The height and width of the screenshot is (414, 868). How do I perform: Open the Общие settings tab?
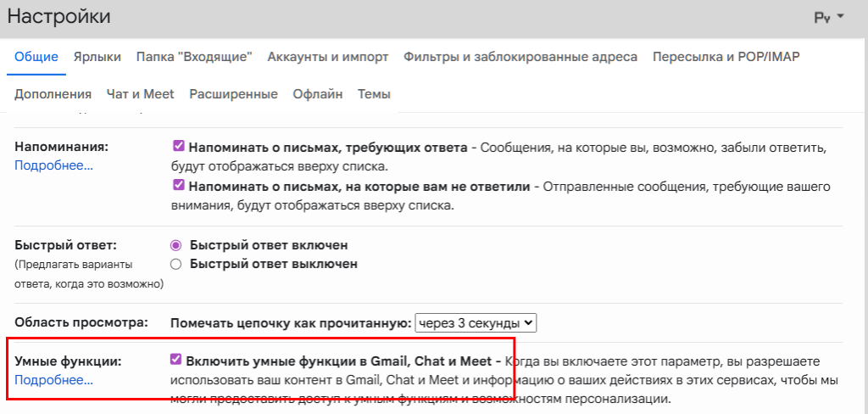coord(36,57)
